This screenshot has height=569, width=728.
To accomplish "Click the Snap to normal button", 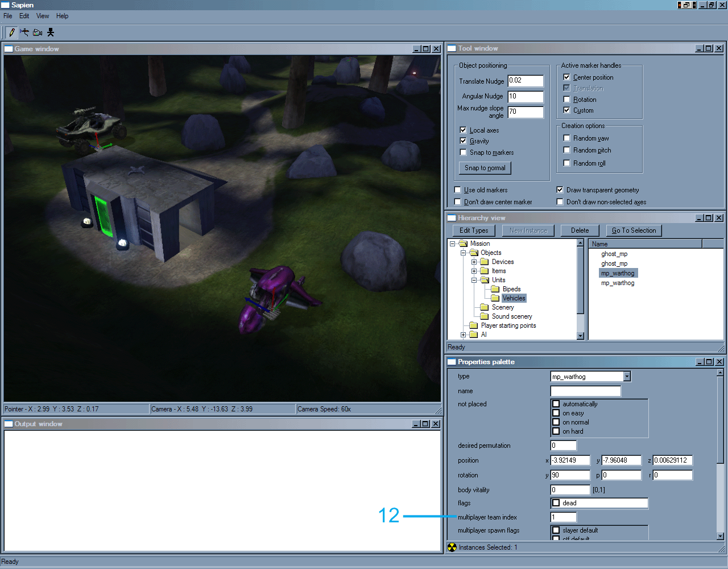I will (x=485, y=168).
